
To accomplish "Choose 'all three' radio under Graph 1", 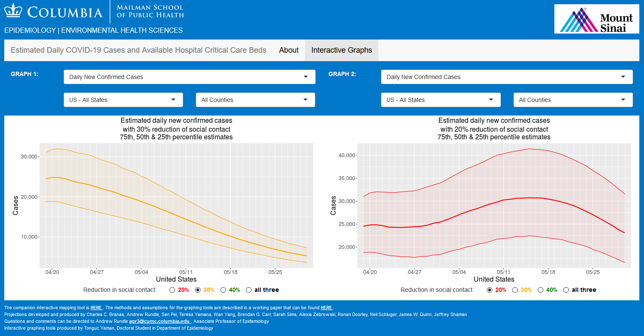I will tap(249, 290).
